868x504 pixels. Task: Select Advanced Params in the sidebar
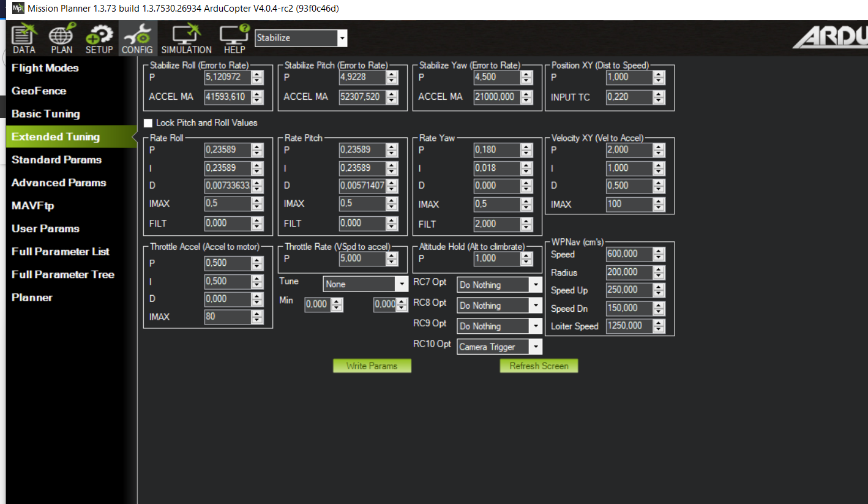coord(59,182)
